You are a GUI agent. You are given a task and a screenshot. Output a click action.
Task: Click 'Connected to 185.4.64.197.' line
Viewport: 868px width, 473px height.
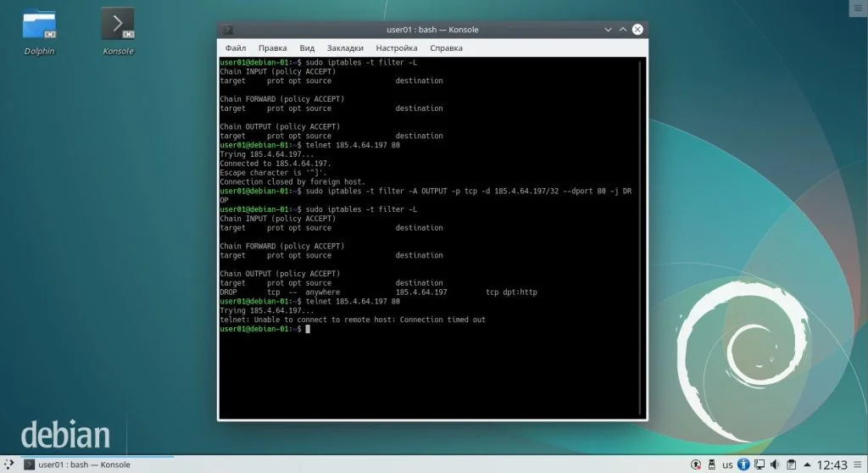pyautogui.click(x=275, y=164)
